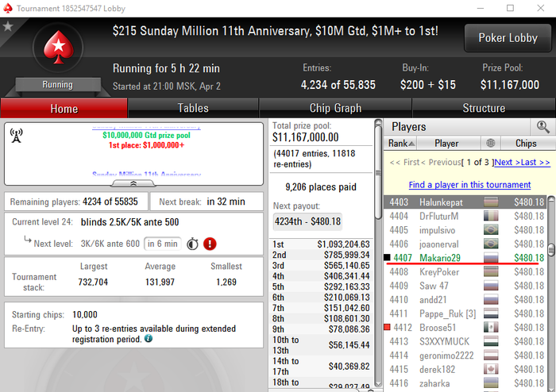The image size is (556, 392).
Task: Maximize the Tournament Lobby window
Action: 510,8
